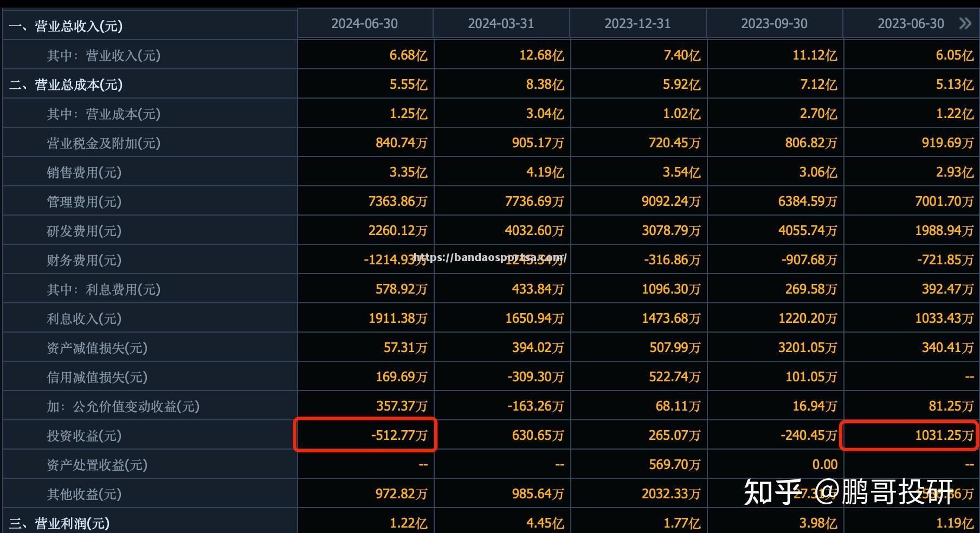Click row label 信用减值损失(元)
The image size is (980, 533).
pyautogui.click(x=97, y=377)
